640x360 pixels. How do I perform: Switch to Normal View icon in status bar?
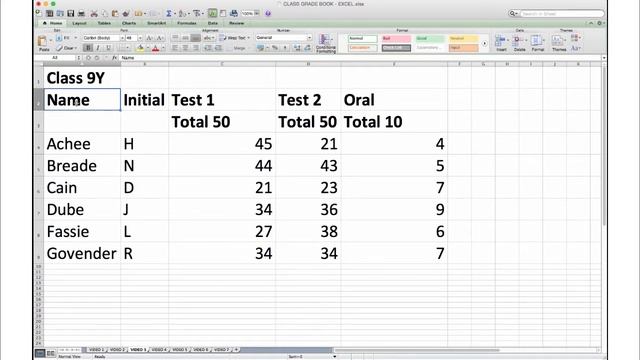pos(40,353)
